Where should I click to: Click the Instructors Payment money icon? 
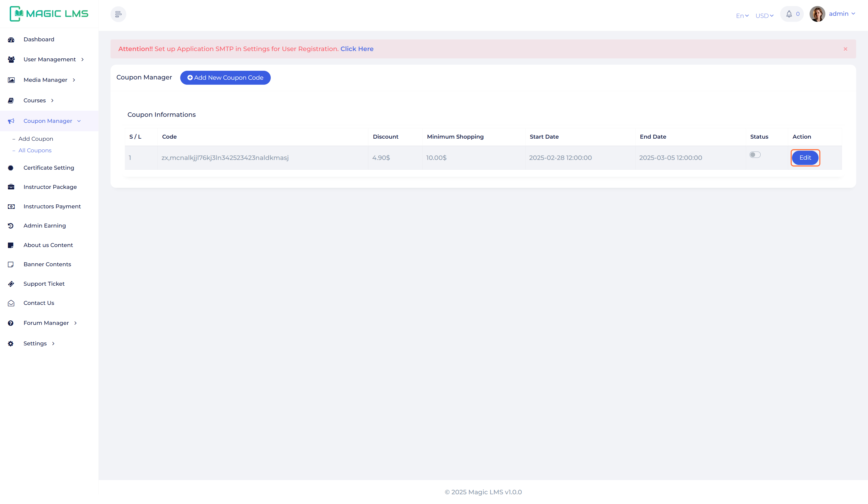[x=11, y=206]
